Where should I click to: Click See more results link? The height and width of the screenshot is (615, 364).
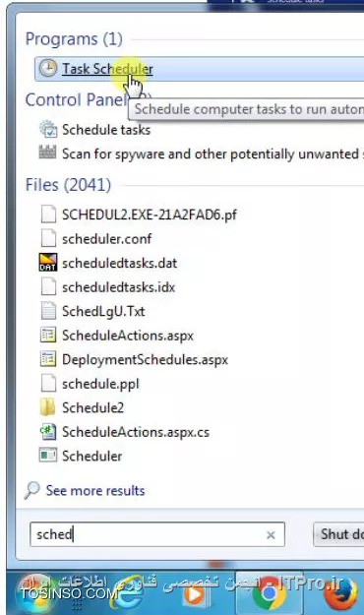(x=95, y=491)
